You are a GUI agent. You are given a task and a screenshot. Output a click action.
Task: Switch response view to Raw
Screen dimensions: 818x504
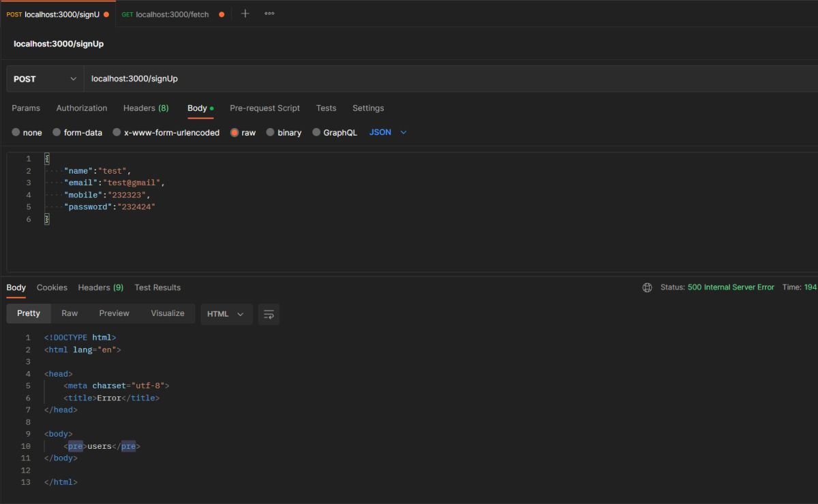(70, 313)
